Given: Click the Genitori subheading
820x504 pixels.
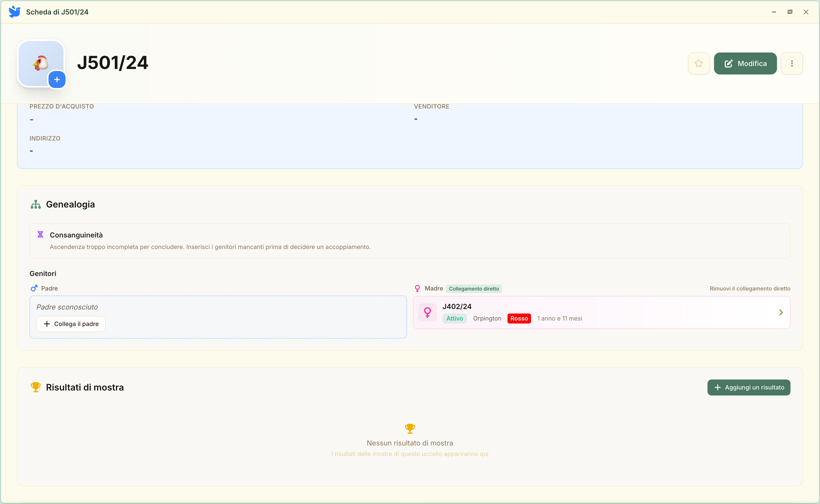Looking at the screenshot, I should pyautogui.click(x=43, y=274).
